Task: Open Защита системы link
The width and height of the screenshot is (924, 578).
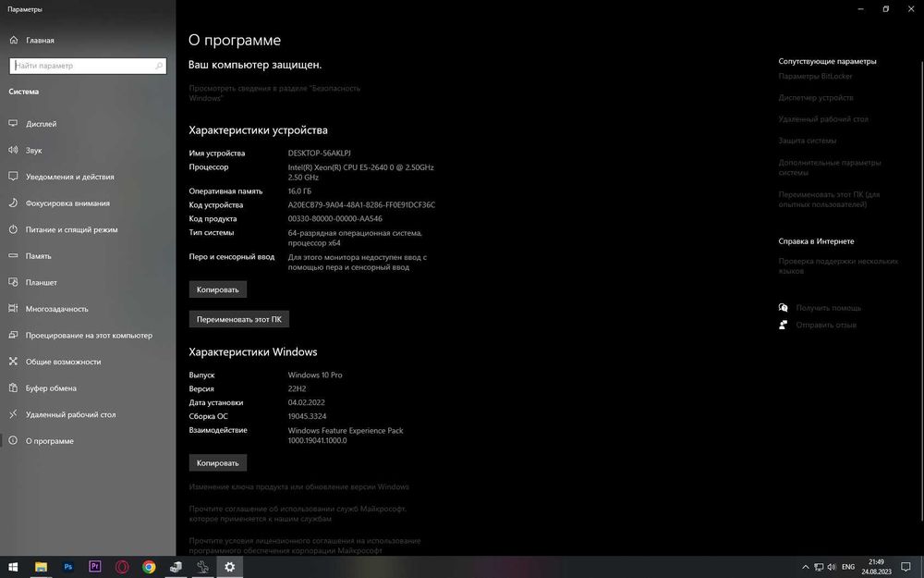Action: click(x=808, y=141)
